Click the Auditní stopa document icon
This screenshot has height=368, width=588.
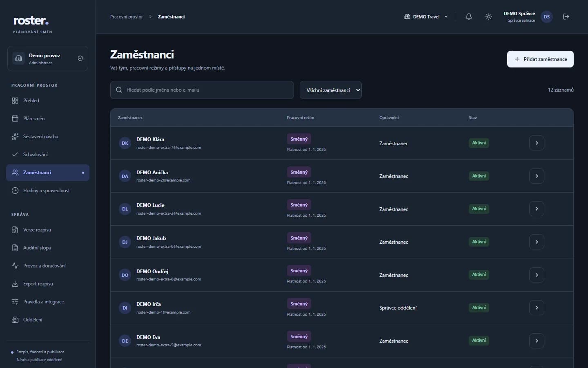click(x=15, y=248)
